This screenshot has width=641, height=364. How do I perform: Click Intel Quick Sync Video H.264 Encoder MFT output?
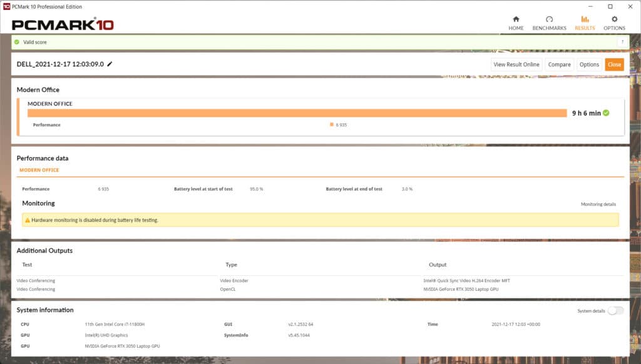pos(466,281)
